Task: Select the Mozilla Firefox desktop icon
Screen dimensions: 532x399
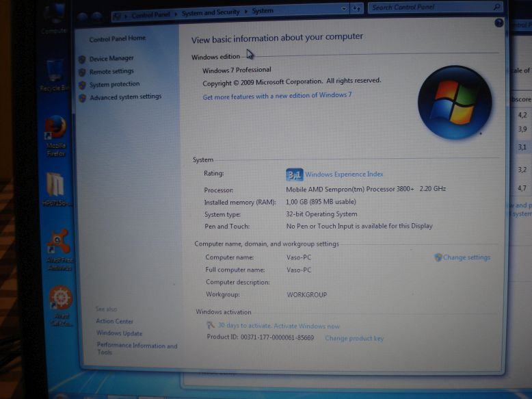Action: point(56,136)
